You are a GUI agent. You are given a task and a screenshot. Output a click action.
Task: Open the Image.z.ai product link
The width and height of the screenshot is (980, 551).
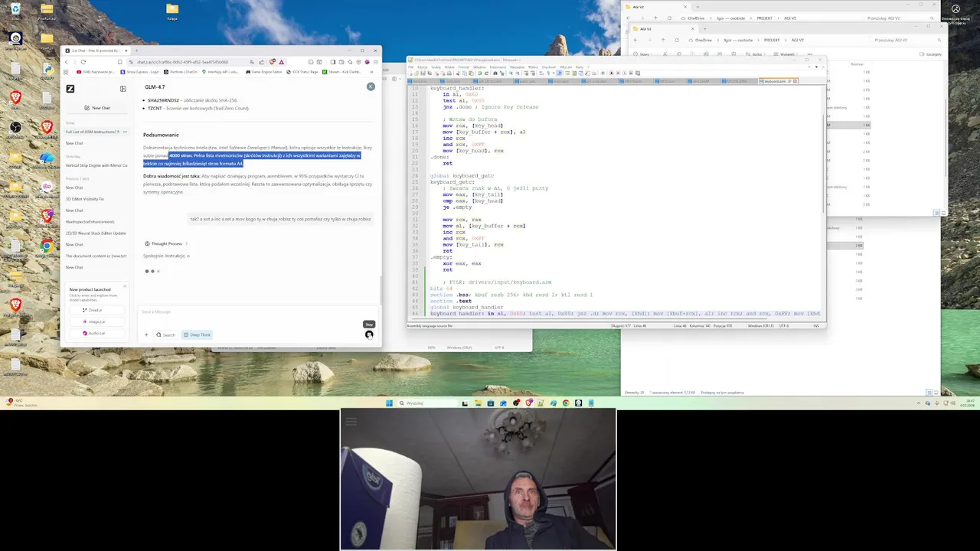click(x=96, y=321)
